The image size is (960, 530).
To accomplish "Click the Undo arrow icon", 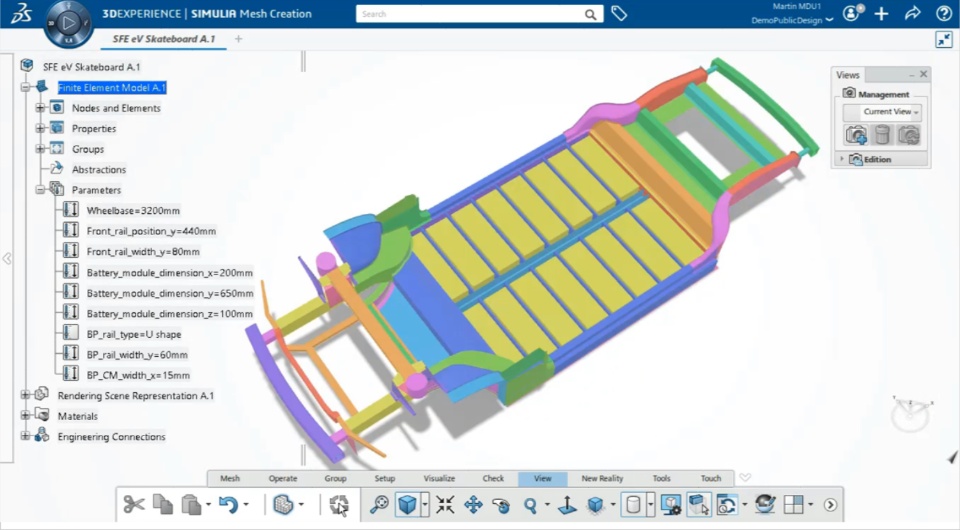I will click(229, 505).
